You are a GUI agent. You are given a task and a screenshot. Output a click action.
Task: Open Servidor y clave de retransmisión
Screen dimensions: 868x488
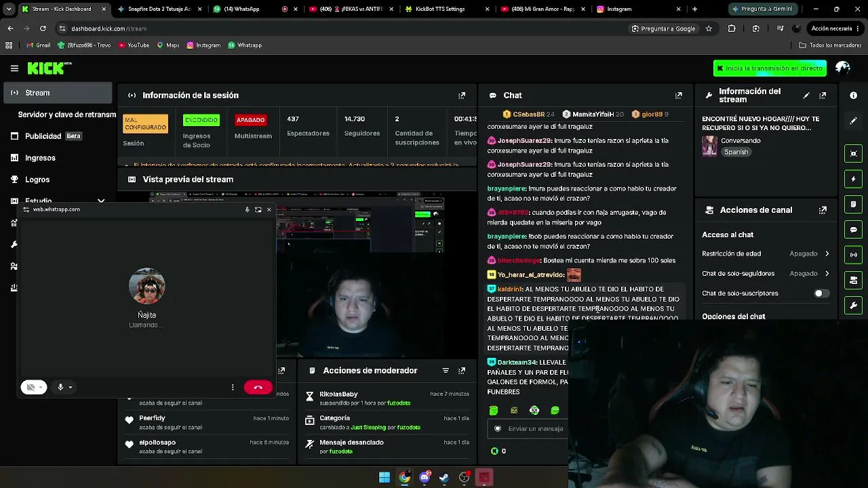click(66, 115)
